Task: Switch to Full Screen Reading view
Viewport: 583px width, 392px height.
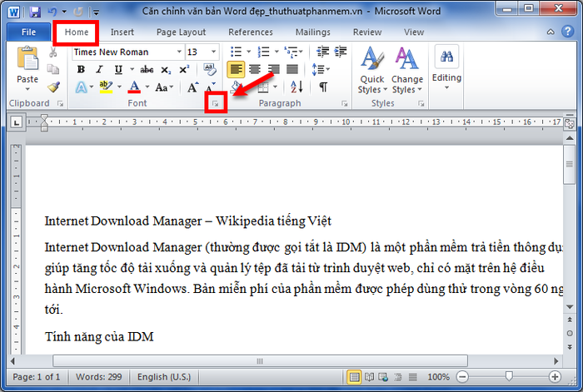Action: point(369,377)
